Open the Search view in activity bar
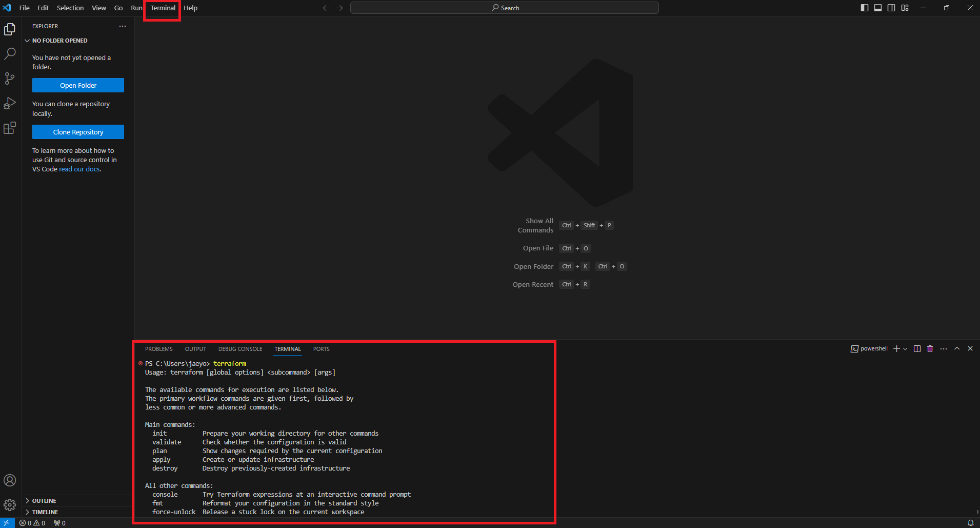The width and height of the screenshot is (980, 528). coord(10,54)
